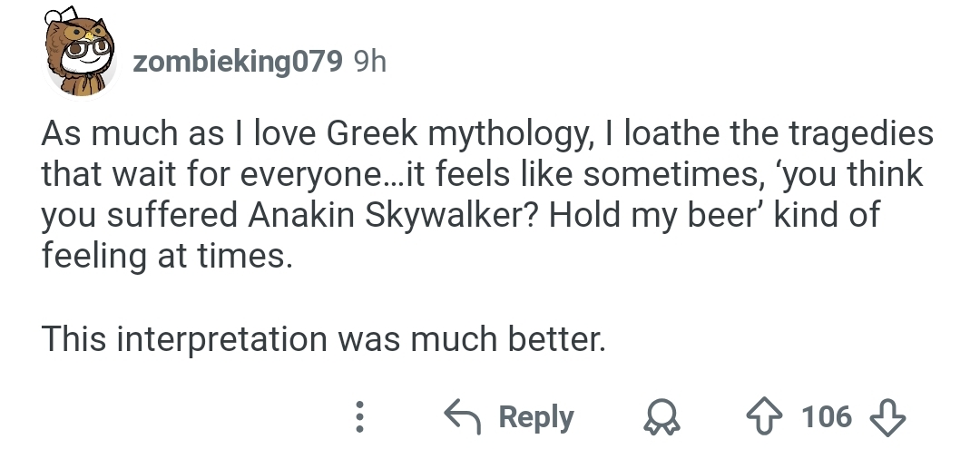Click the word 'tragedies' in the comment
The width and height of the screenshot is (980, 449).
click(x=860, y=135)
